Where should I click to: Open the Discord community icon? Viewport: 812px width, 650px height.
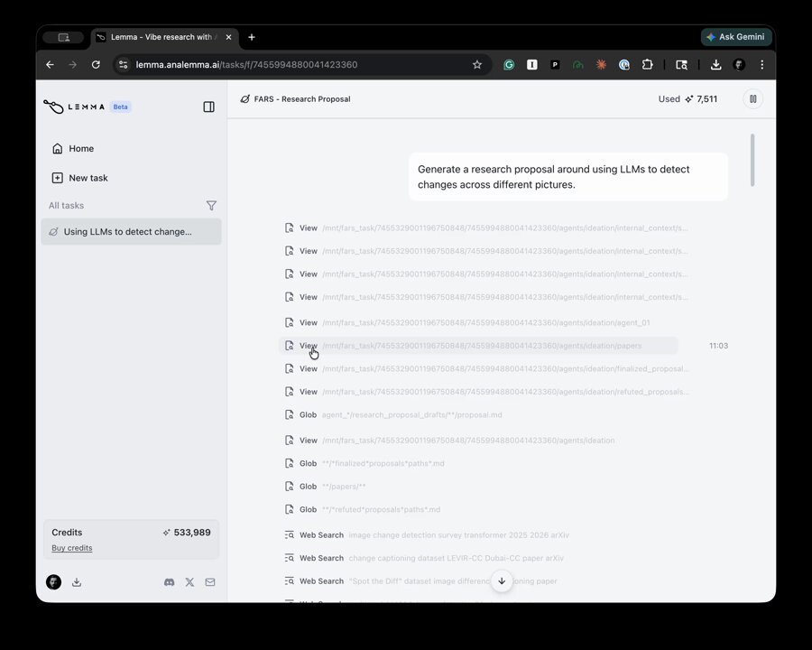click(x=170, y=582)
